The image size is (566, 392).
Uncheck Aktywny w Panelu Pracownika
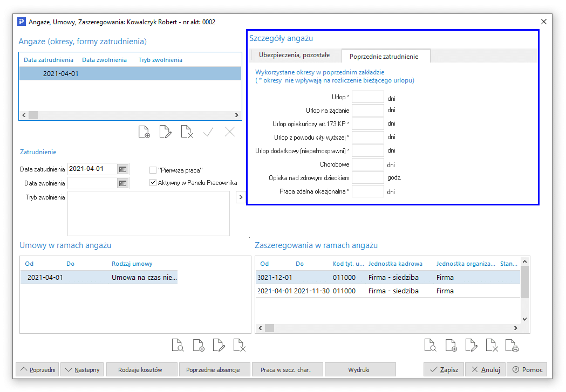pyautogui.click(x=153, y=182)
